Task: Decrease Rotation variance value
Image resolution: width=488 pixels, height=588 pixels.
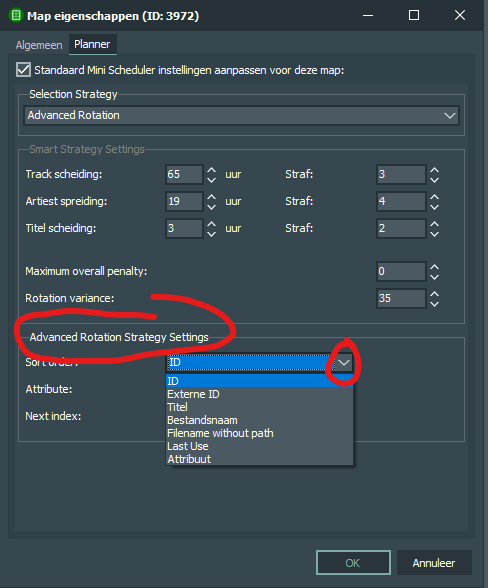Action: point(434,304)
